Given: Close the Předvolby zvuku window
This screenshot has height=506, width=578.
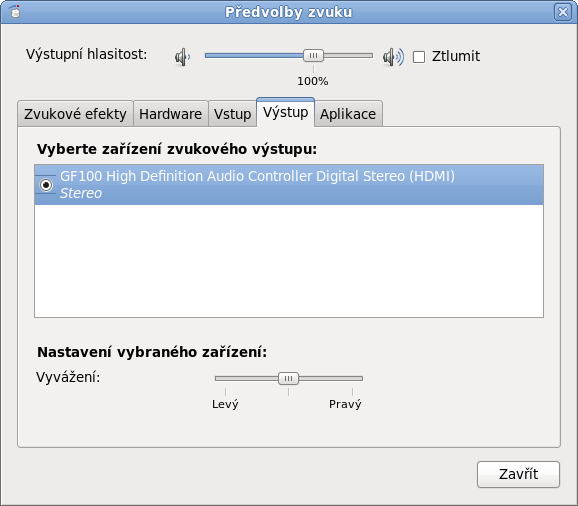Looking at the screenshot, I should point(563,12).
